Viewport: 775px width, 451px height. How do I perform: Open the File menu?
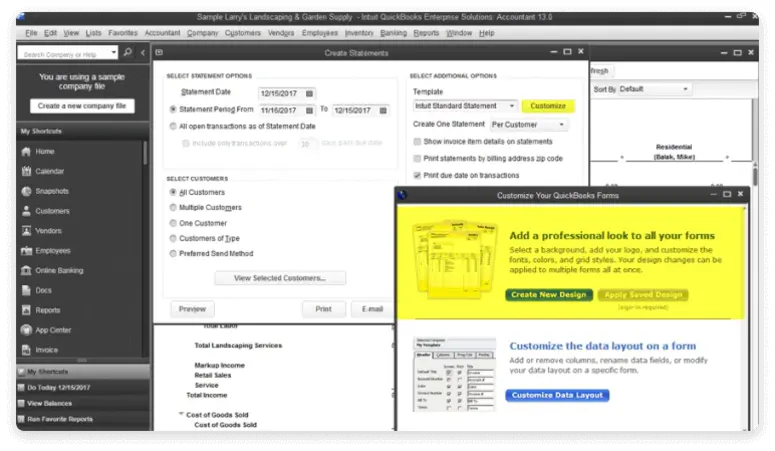click(31, 33)
